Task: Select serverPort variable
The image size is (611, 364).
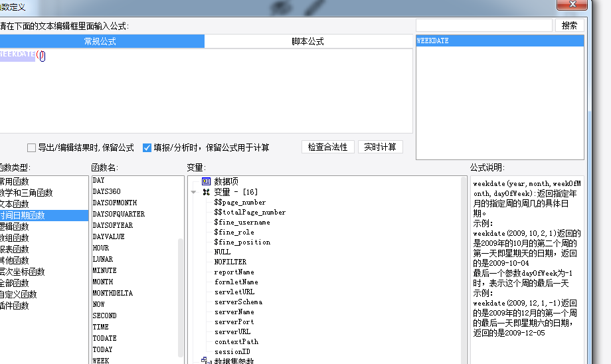Action: pyautogui.click(x=234, y=322)
